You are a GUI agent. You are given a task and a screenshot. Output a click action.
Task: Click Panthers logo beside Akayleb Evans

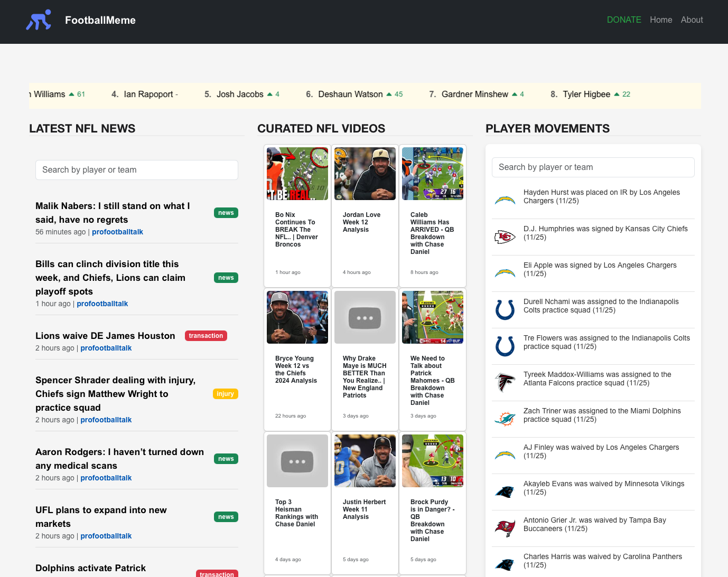click(x=505, y=492)
